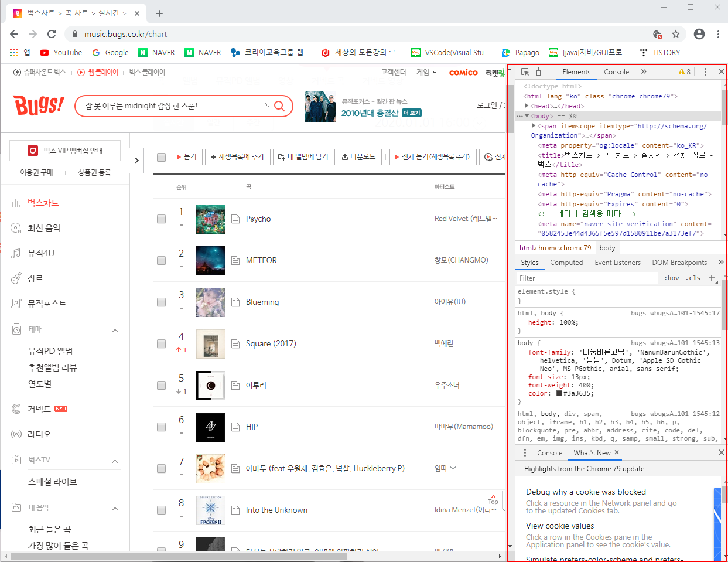The width and height of the screenshot is (728, 562).
Task: Add new style rule plus icon
Action: (x=712, y=278)
